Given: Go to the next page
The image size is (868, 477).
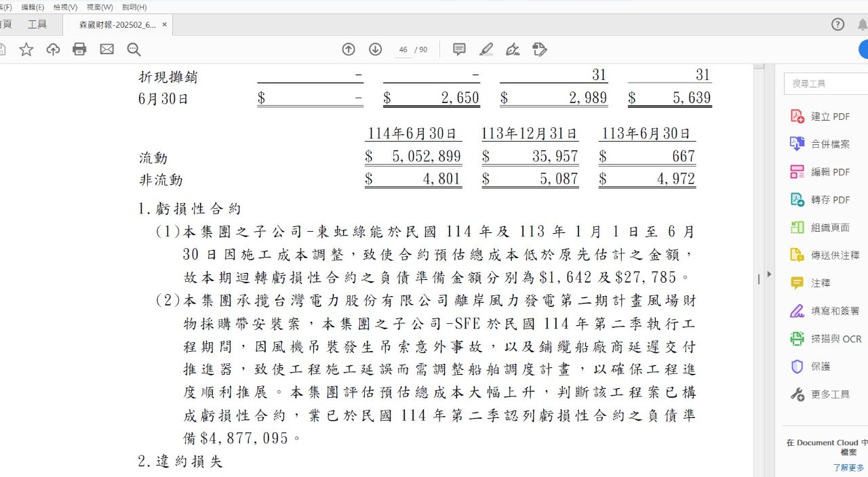Looking at the screenshot, I should coord(376,49).
